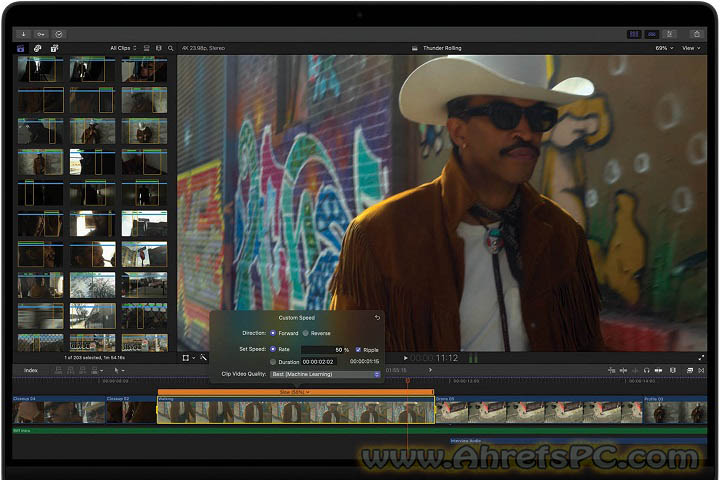Select the Profile 03 timeline clip

tap(675, 410)
